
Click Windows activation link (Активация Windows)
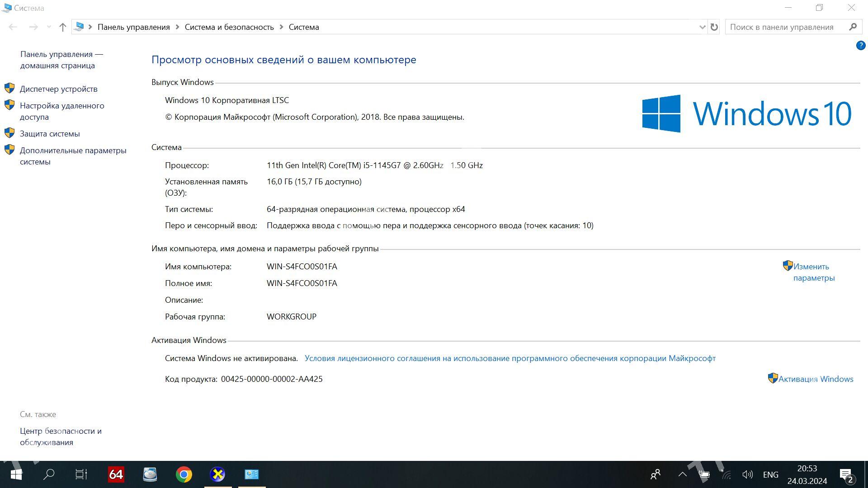(x=816, y=379)
